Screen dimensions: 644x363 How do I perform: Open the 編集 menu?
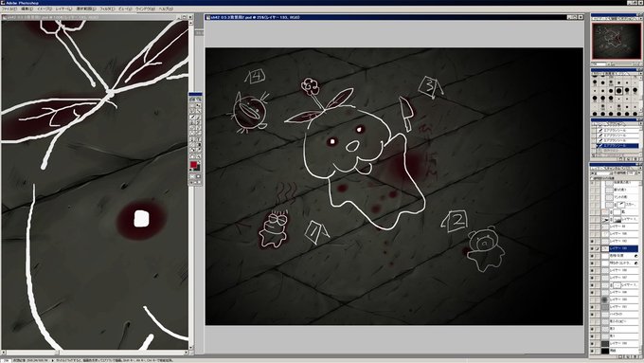point(27,9)
